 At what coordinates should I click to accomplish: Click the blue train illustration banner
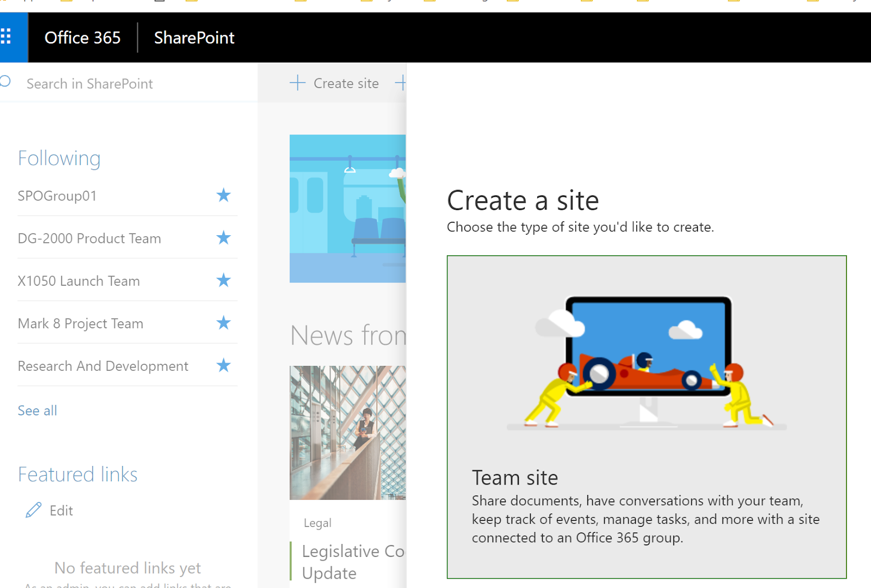click(347, 209)
